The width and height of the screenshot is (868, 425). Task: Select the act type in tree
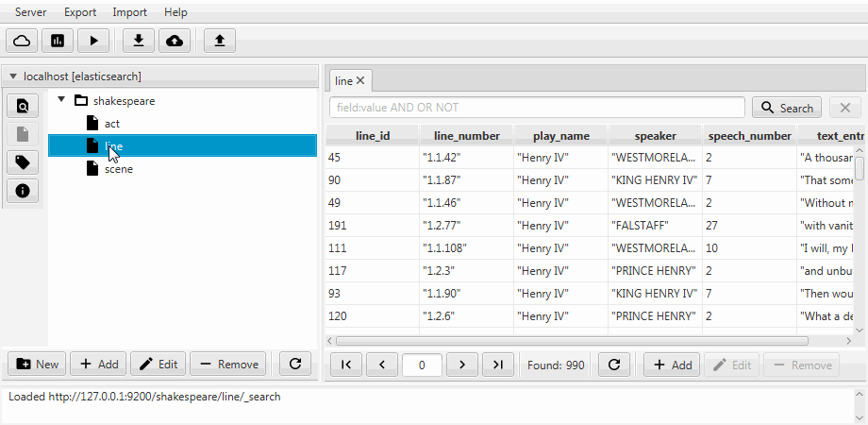(112, 123)
